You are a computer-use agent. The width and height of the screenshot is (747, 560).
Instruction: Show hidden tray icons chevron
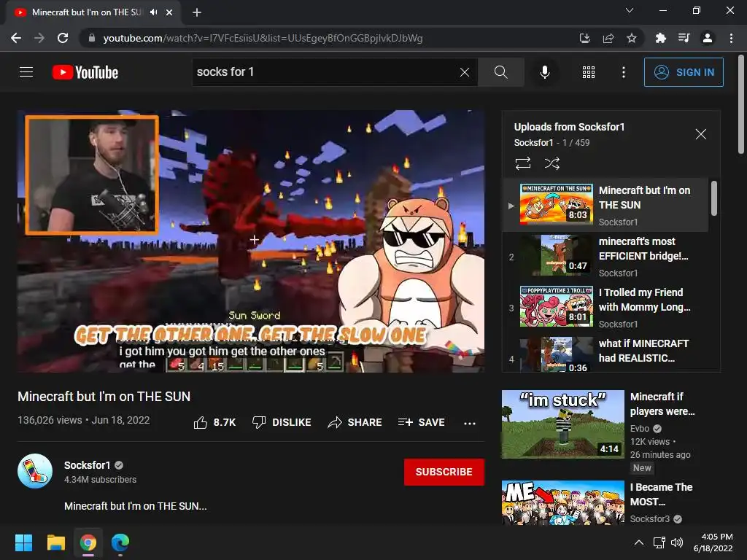[639, 542]
